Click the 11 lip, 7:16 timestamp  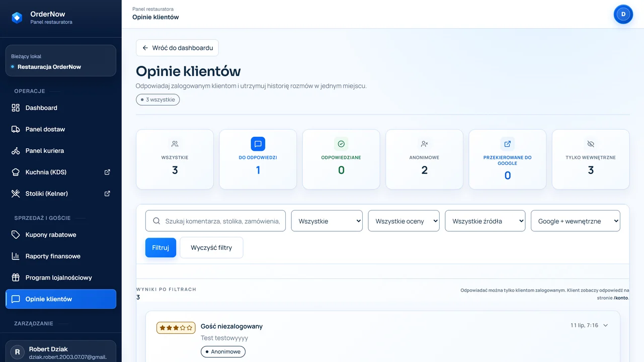[x=584, y=325]
